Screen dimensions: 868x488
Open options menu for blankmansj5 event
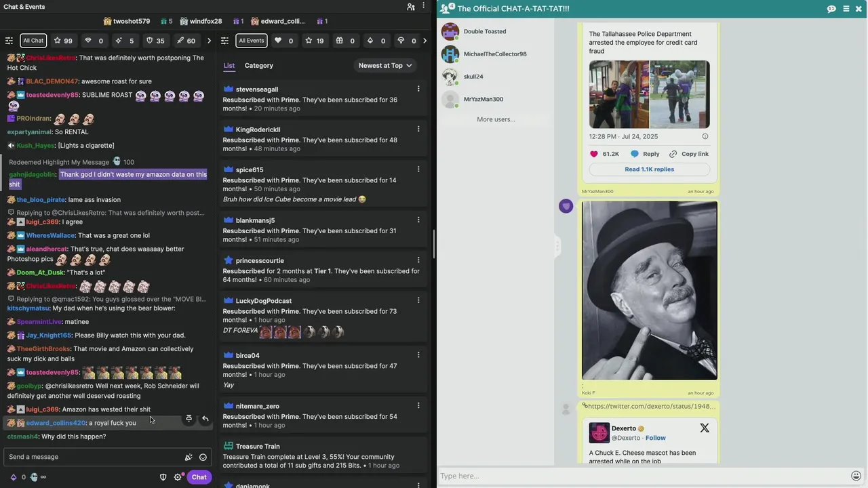[418, 220]
